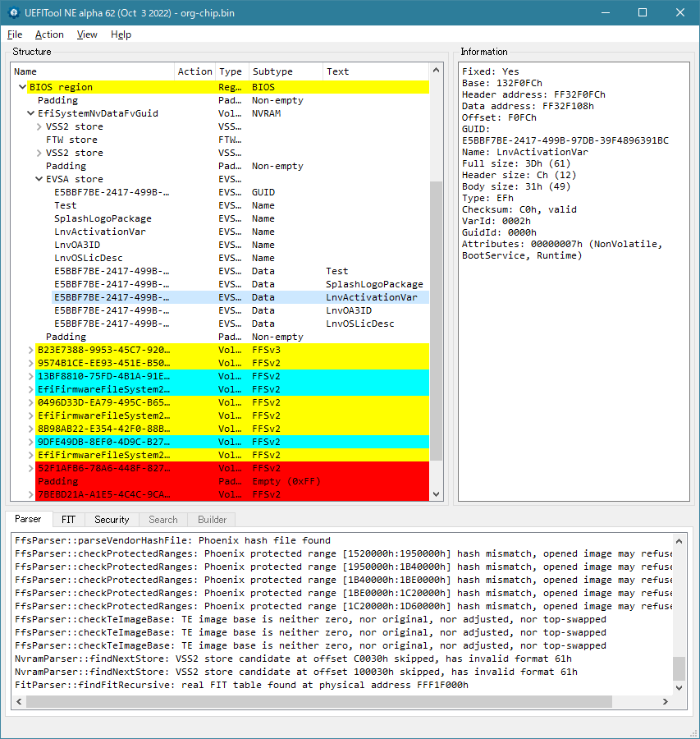
Task: Click parser log scroll up arrow
Action: click(679, 541)
